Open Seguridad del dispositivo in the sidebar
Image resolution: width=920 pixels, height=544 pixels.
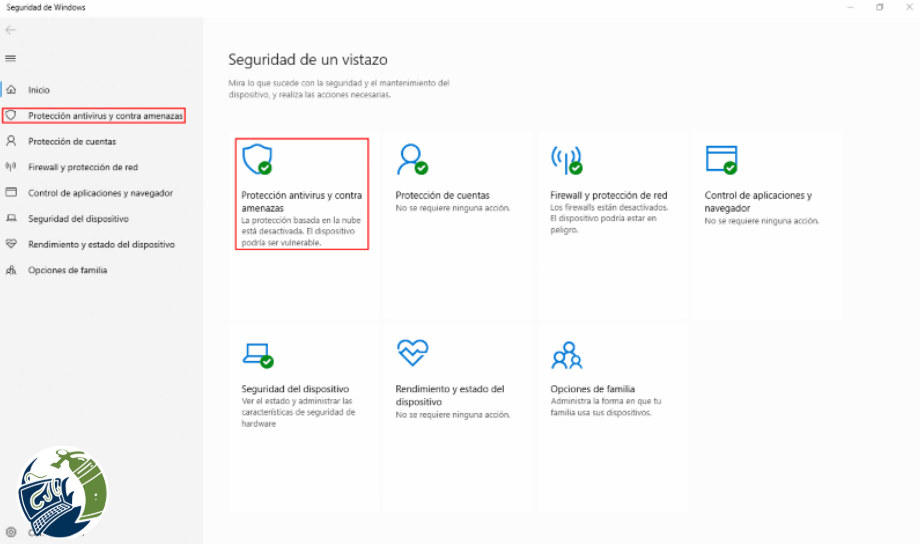[x=78, y=219]
